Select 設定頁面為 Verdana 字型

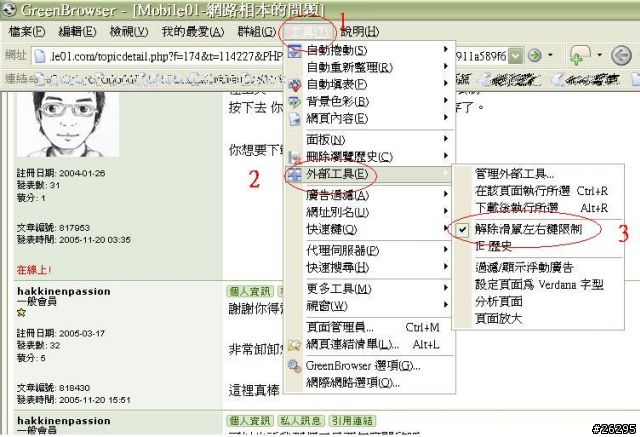[x=538, y=284]
